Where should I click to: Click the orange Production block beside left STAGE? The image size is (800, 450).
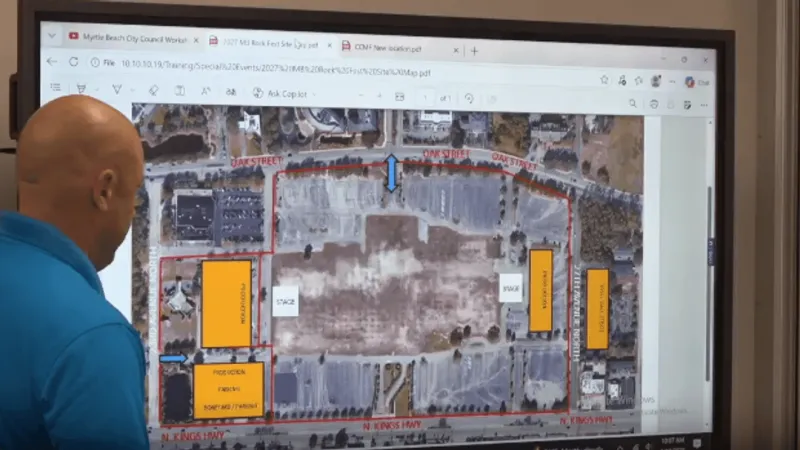tap(227, 304)
